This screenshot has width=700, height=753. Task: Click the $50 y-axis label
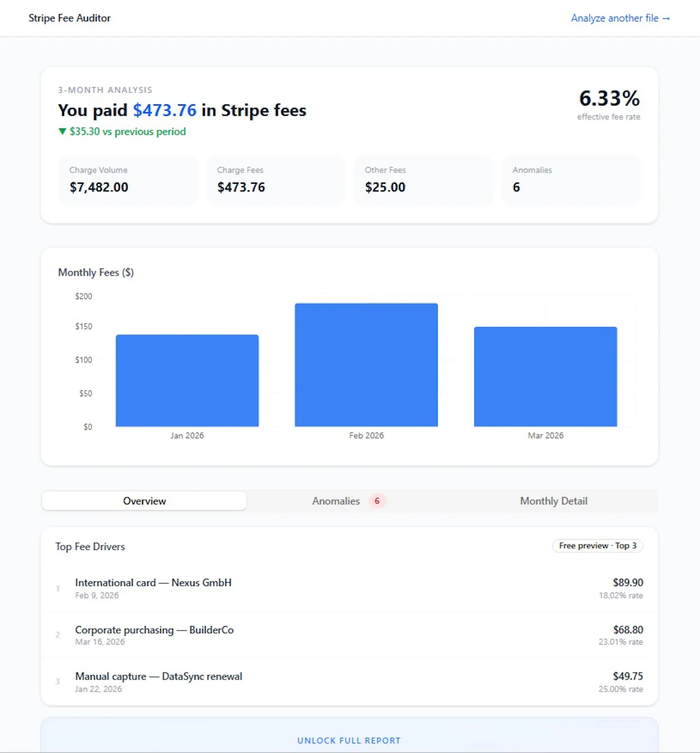tap(86, 394)
